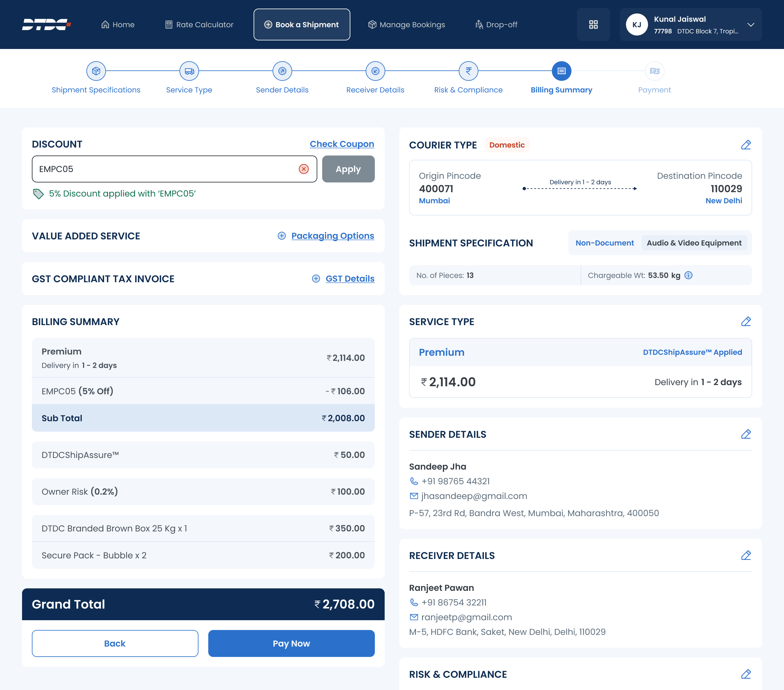This screenshot has height=690, width=784.
Task: Click the Pay Now button
Action: point(292,643)
